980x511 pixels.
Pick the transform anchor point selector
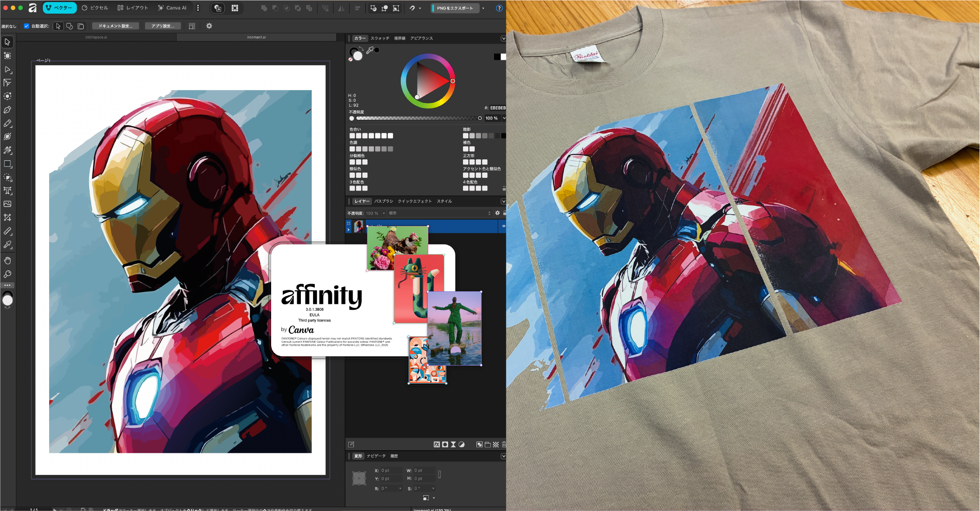click(359, 478)
